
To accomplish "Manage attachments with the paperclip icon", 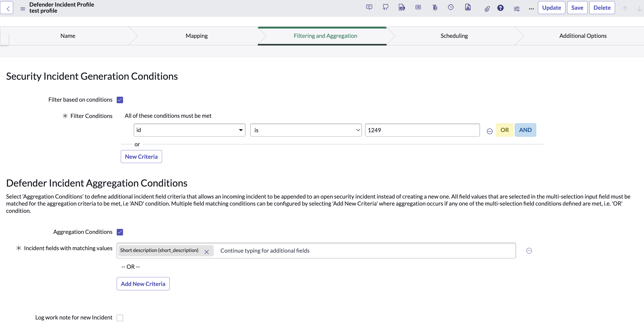I will (487, 9).
